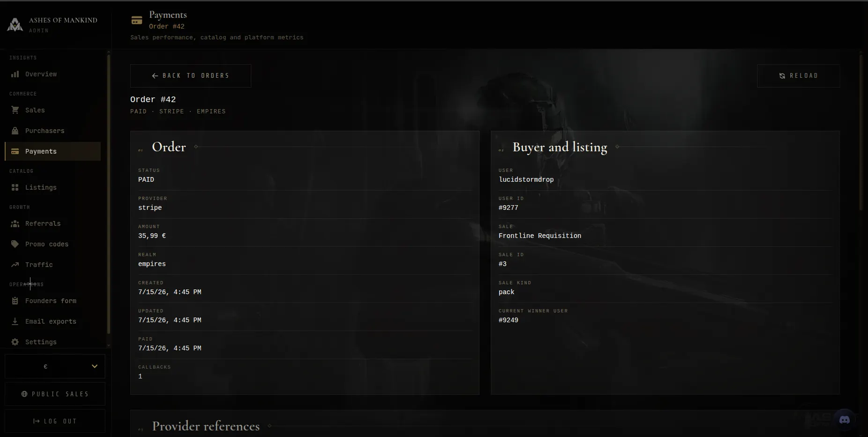Click the reload refresh icon
The width and height of the screenshot is (868, 437).
(782, 76)
